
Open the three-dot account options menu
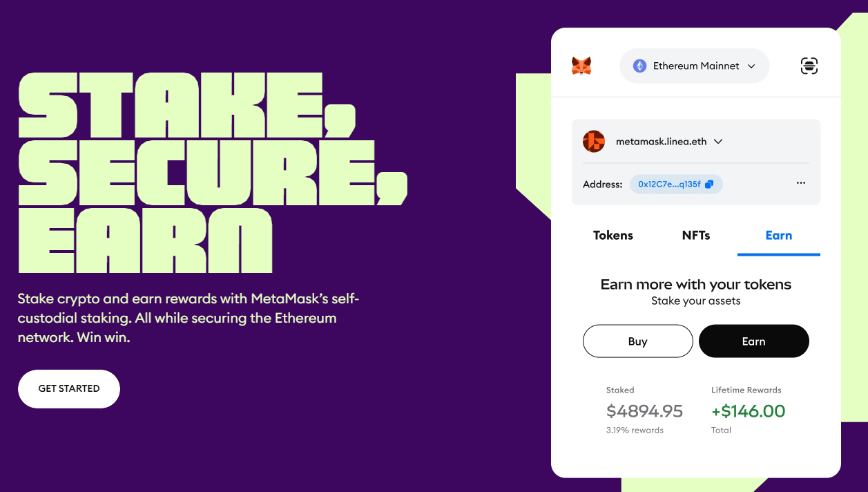pos(801,183)
